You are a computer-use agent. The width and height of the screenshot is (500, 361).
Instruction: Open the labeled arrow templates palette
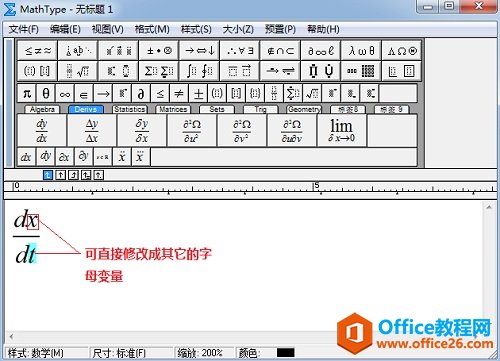[280, 71]
